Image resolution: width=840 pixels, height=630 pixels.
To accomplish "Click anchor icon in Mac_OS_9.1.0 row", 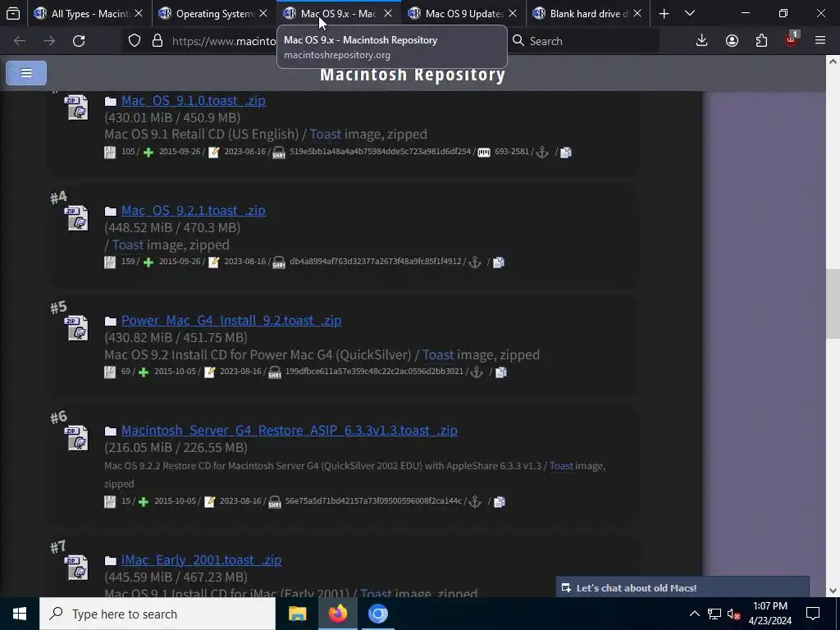I will coord(542,153).
